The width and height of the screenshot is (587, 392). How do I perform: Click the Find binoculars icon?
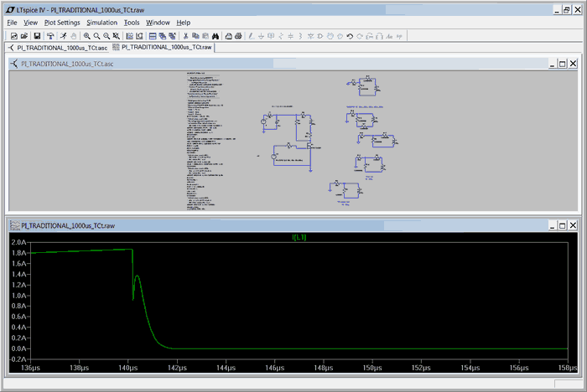pos(216,36)
